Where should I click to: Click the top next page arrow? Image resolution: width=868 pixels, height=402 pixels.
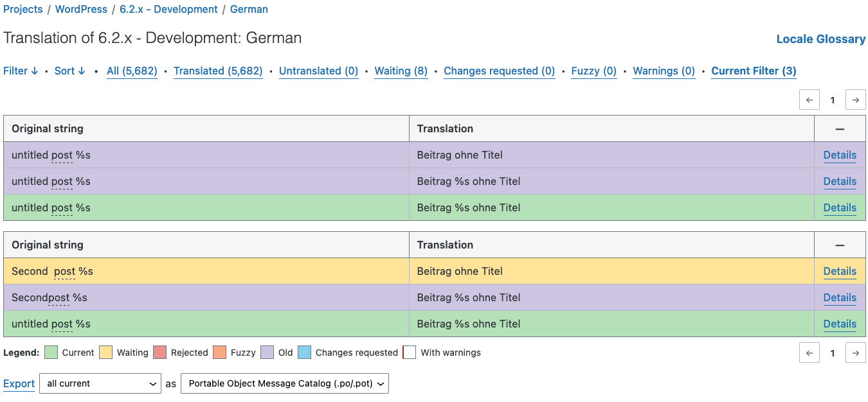[x=855, y=100]
